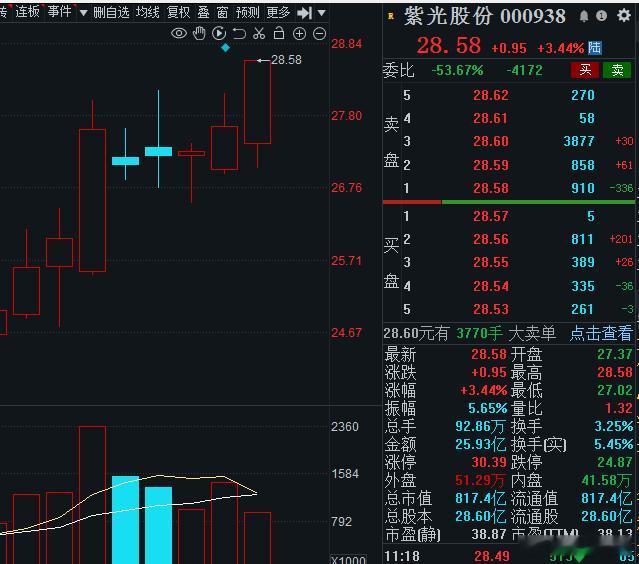Screen dimensions: 639x564
Task: Select buy level 4 price 28.54
Action: (x=491, y=286)
